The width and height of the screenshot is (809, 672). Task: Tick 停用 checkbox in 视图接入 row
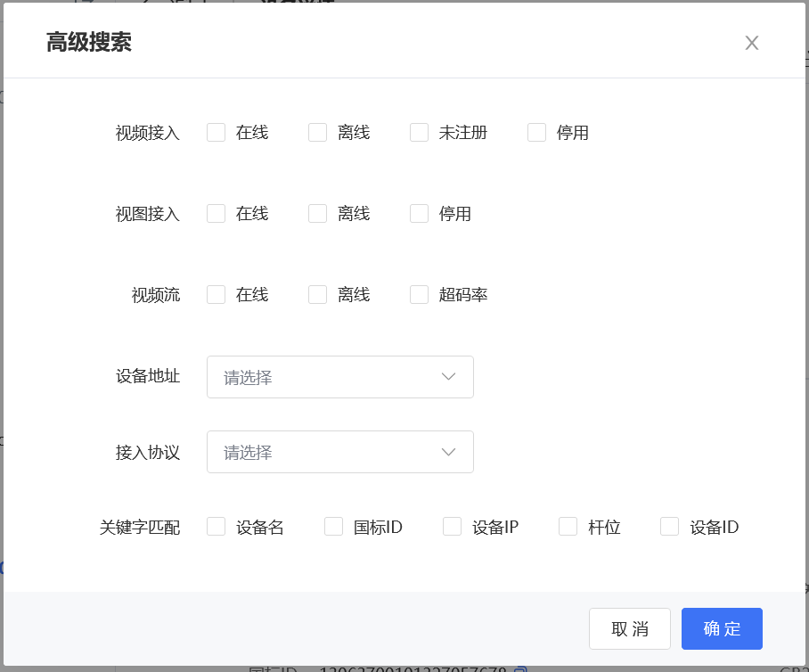click(420, 214)
